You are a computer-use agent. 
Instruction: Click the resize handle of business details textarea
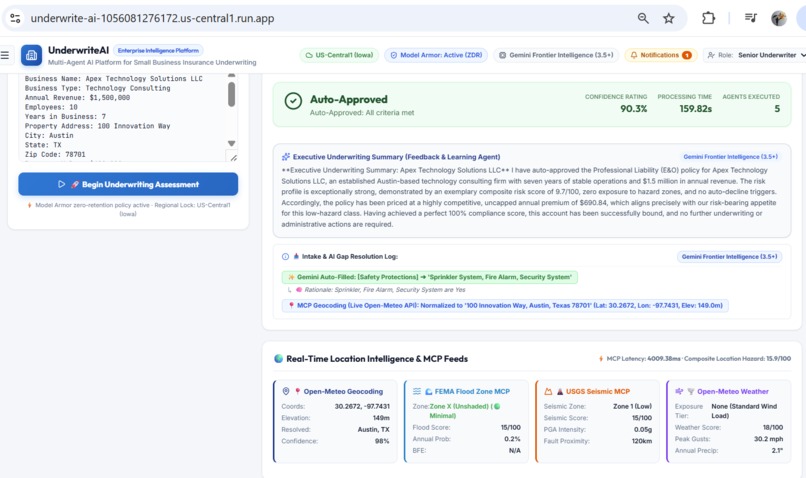point(233,157)
